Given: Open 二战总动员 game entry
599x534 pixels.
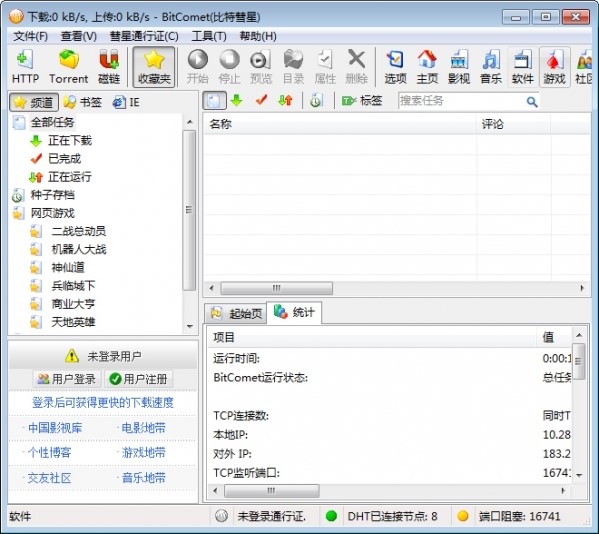Looking at the screenshot, I should click(79, 231).
